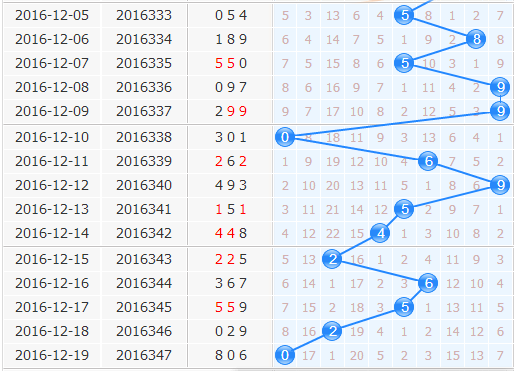Click issue number 2016345
Image resolution: width=514 pixels, height=371 pixels.
(144, 307)
